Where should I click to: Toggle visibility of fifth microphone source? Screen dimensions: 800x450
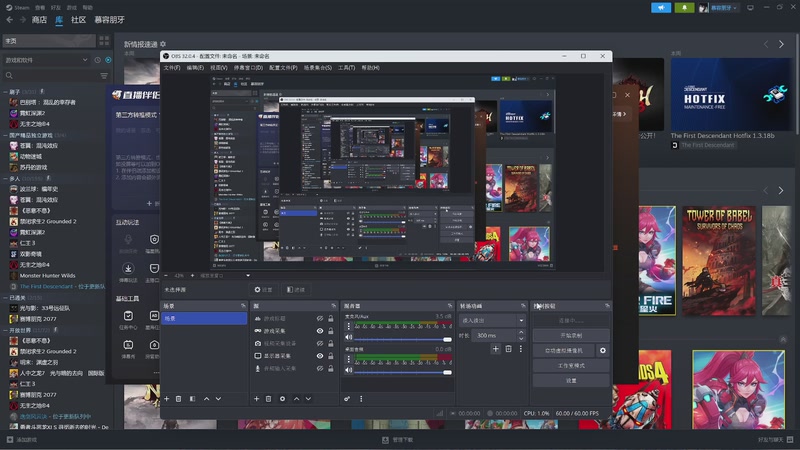pyautogui.click(x=320, y=368)
